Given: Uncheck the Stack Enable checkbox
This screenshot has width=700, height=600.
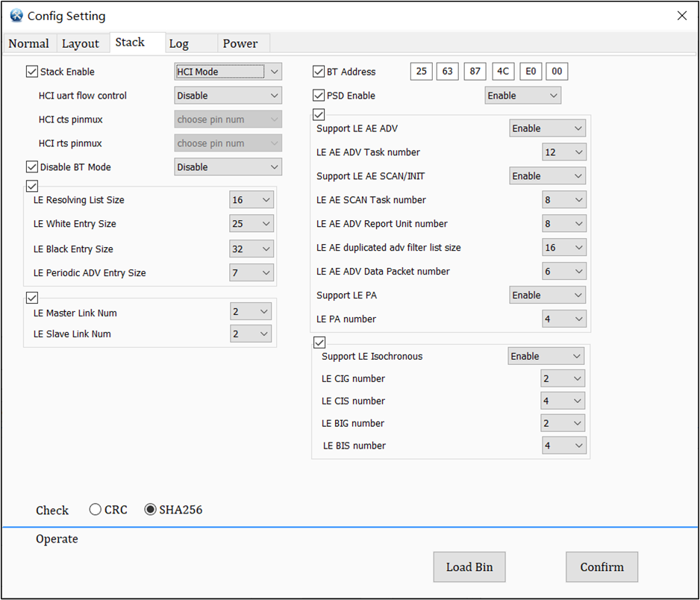Looking at the screenshot, I should pos(31,72).
